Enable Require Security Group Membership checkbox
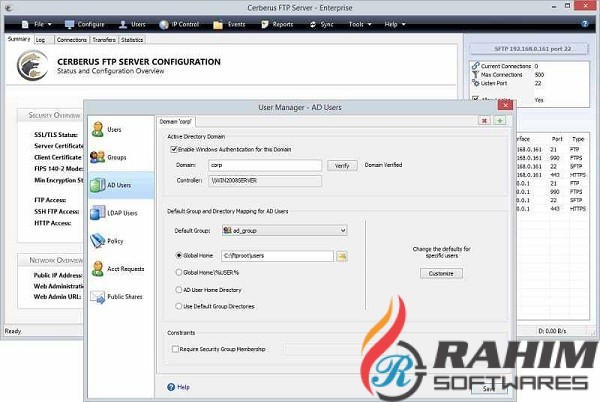 point(175,349)
